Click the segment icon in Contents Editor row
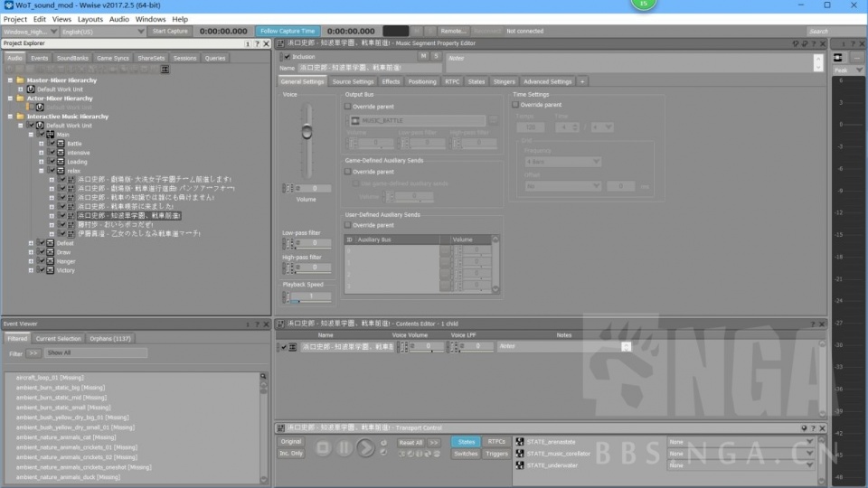Viewport: 868px width, 488px height. (293, 347)
